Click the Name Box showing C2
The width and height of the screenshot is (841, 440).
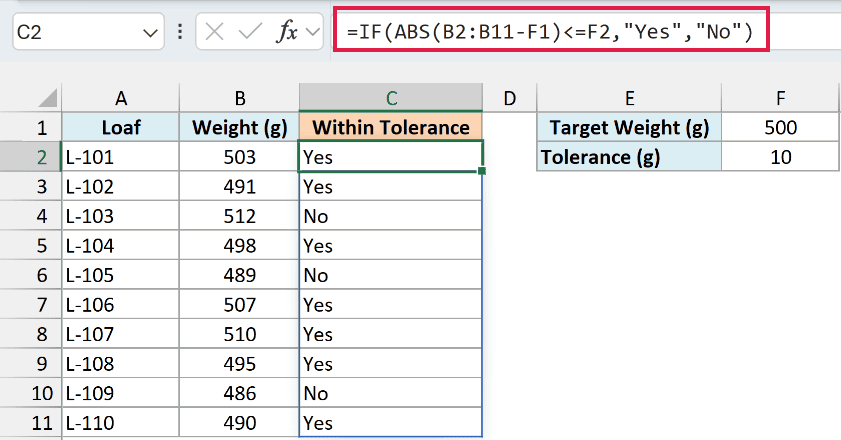(x=88, y=32)
